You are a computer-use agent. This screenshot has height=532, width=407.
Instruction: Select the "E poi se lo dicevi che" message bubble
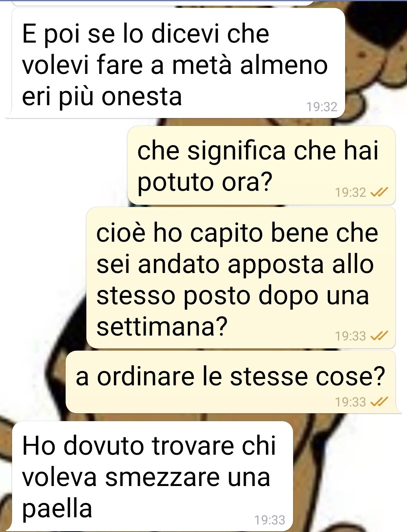coord(175,63)
